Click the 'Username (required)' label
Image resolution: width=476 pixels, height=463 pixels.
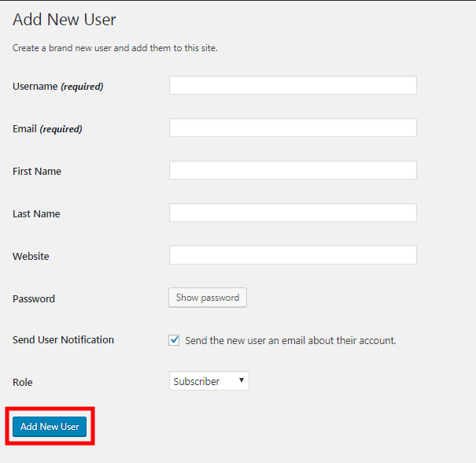coord(57,87)
